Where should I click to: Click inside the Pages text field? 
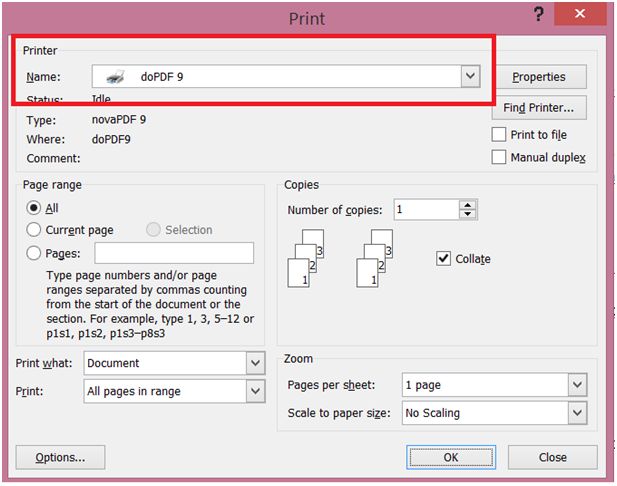tap(174, 254)
